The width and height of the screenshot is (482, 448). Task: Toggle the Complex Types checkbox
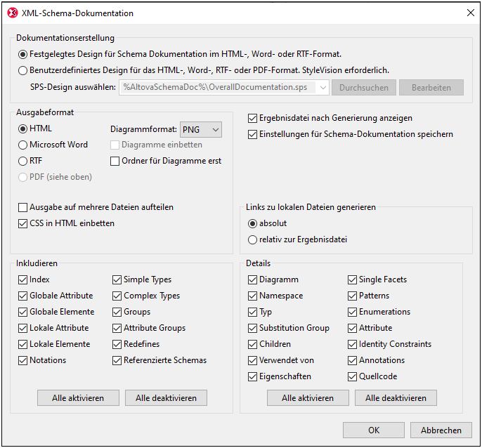[x=117, y=296]
